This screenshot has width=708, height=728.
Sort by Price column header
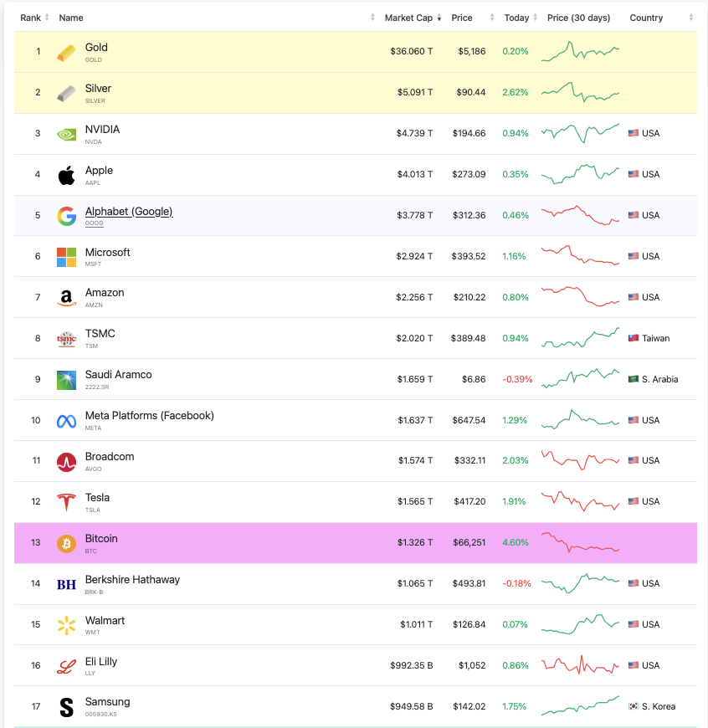tap(462, 18)
